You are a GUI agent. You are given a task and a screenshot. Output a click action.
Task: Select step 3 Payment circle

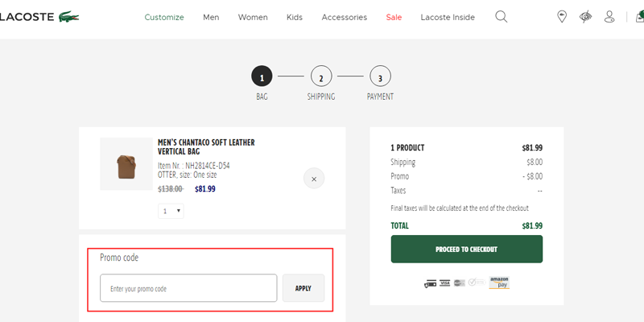[380, 76]
